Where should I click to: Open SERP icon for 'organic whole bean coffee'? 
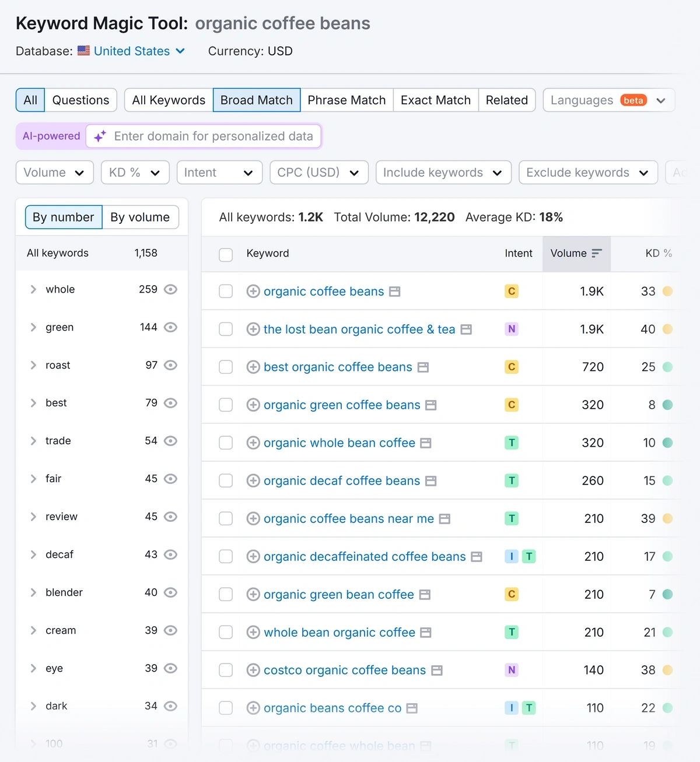[x=426, y=443]
